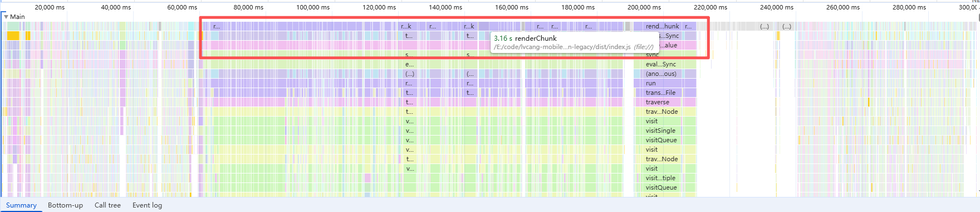The image size is (980, 212).
Task: Select the first gray (...) block at right
Action: (x=765, y=26)
